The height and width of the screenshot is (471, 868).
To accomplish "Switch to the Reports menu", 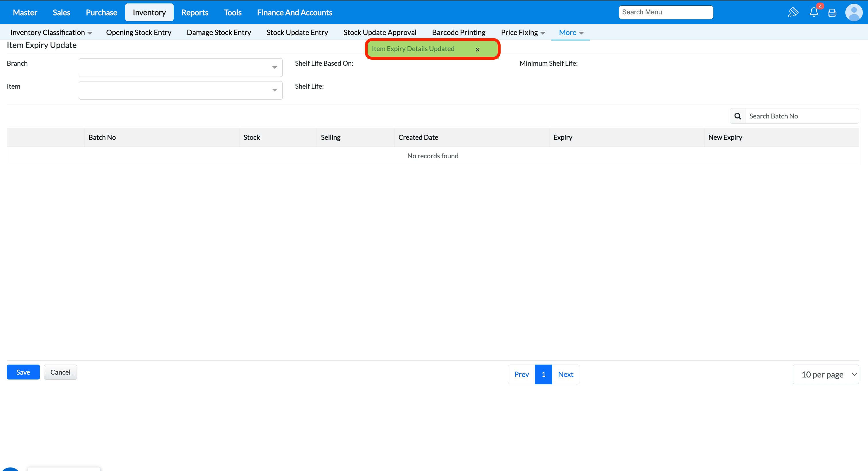I will (x=195, y=12).
